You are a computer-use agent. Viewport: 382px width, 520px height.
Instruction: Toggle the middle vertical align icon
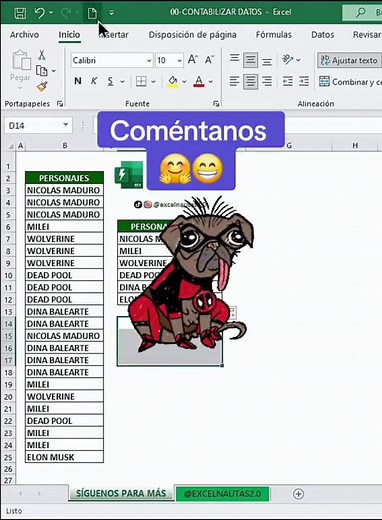pos(250,60)
